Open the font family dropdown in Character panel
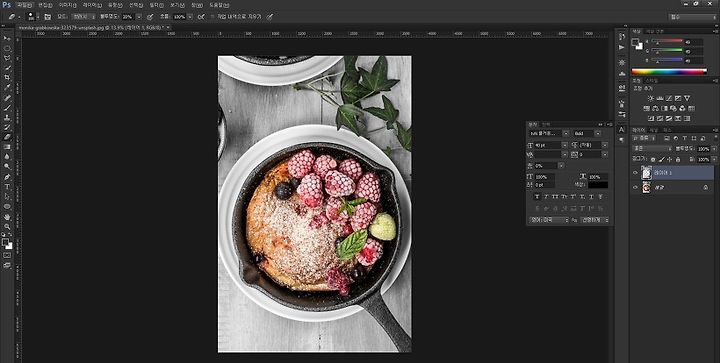Screen dimensions: 720x363 (x=549, y=134)
